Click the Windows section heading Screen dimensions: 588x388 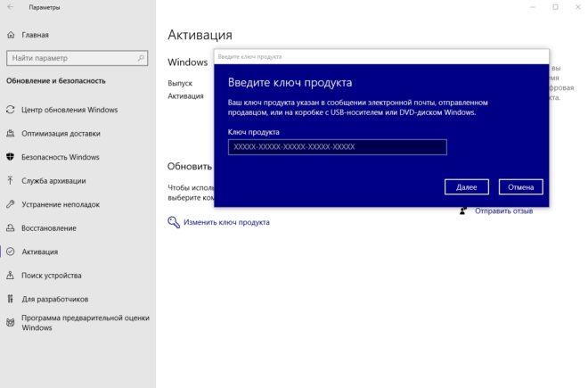coord(187,62)
